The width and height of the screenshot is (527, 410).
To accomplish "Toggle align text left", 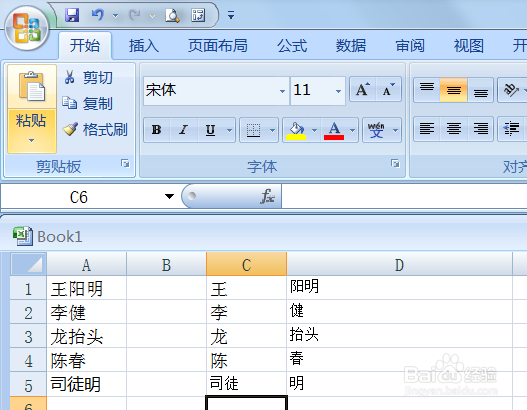I will click(427, 129).
